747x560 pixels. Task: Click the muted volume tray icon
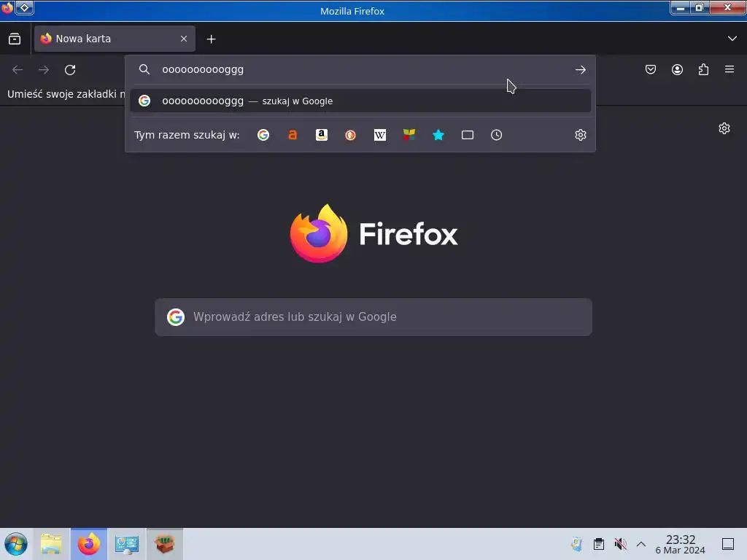(620, 544)
